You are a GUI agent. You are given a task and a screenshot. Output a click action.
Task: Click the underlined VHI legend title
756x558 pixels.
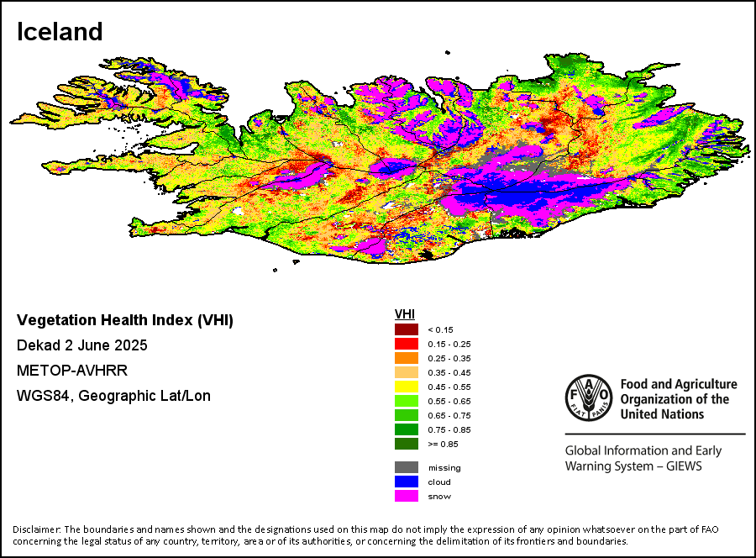click(405, 314)
